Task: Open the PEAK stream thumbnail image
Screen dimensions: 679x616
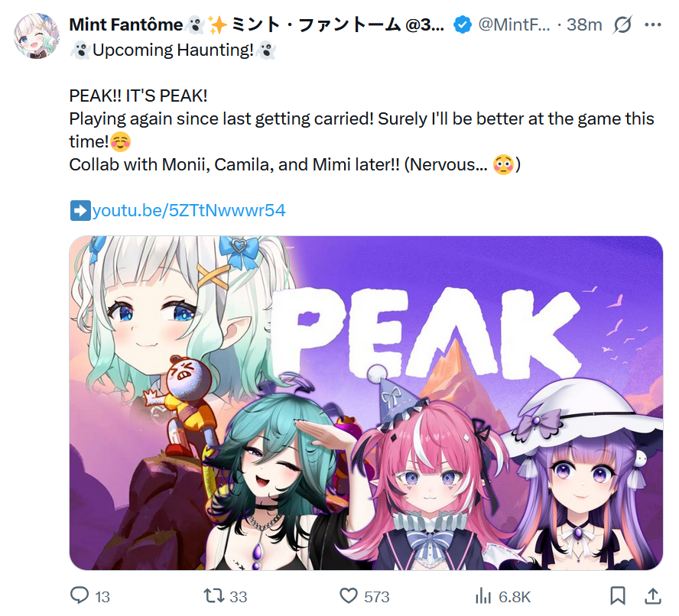Action: (366, 403)
